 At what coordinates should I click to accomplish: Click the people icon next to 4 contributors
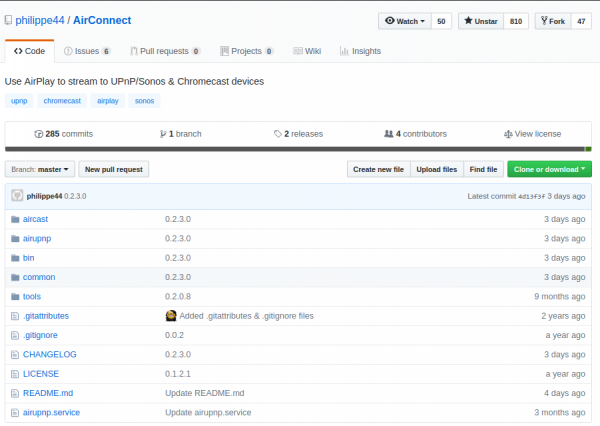coord(388,134)
